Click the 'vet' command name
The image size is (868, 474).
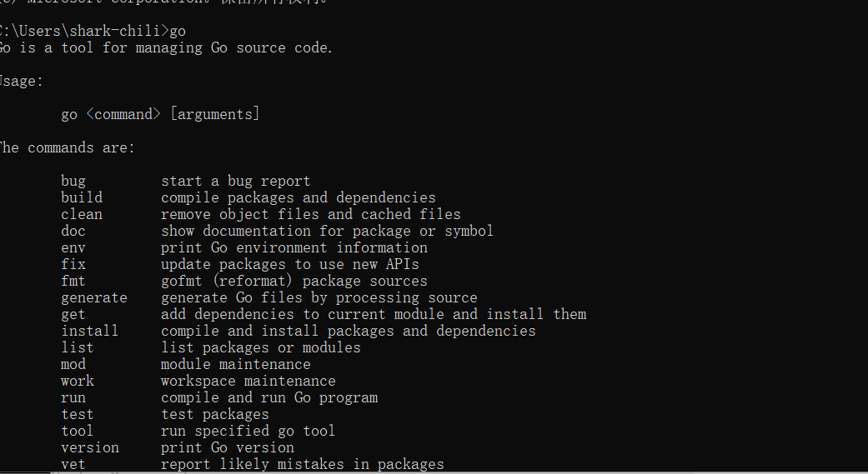[73, 464]
